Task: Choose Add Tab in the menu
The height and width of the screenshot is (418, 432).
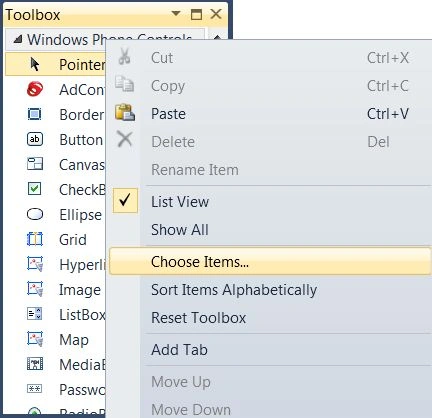Action: [179, 350]
